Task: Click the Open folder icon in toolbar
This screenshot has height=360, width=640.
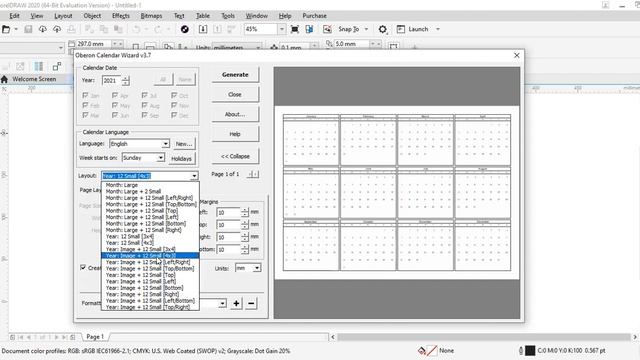Action: 6,29
